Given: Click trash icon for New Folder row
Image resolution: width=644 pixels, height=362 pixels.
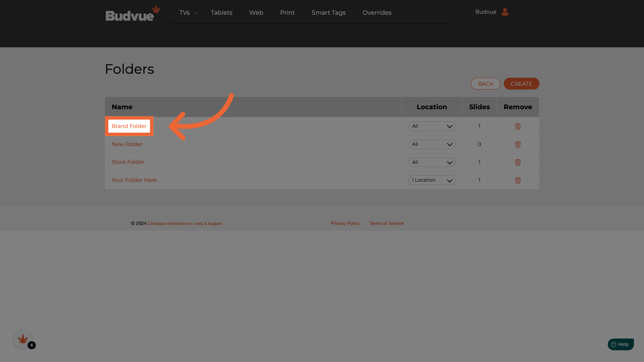Looking at the screenshot, I should click(x=518, y=144).
